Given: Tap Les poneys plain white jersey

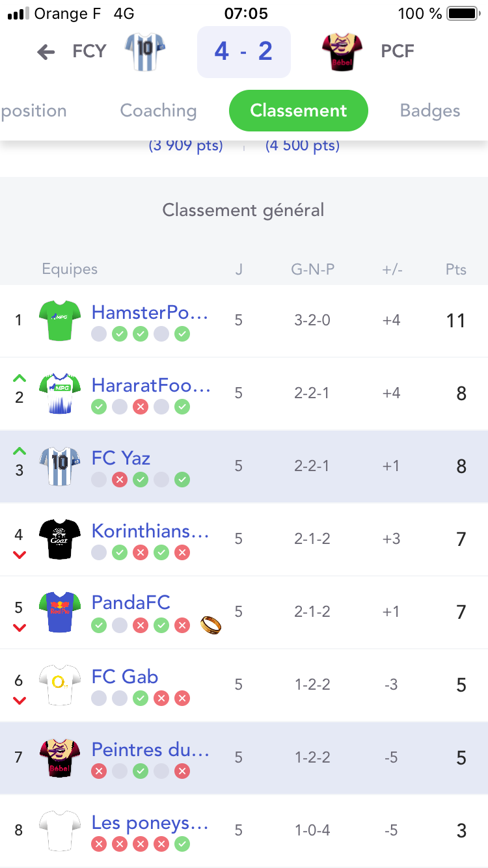Looking at the screenshot, I should click(60, 830).
